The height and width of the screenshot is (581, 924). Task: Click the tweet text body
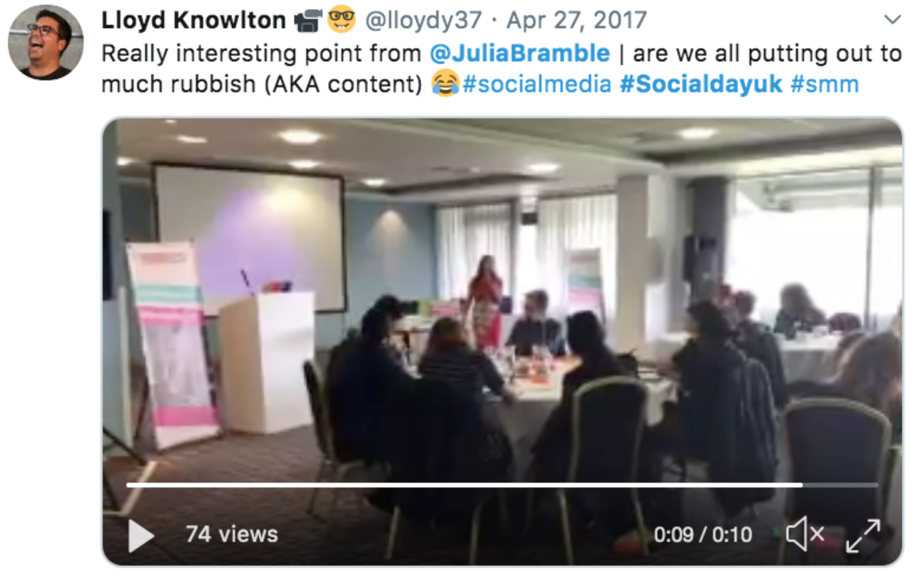pos(502,68)
